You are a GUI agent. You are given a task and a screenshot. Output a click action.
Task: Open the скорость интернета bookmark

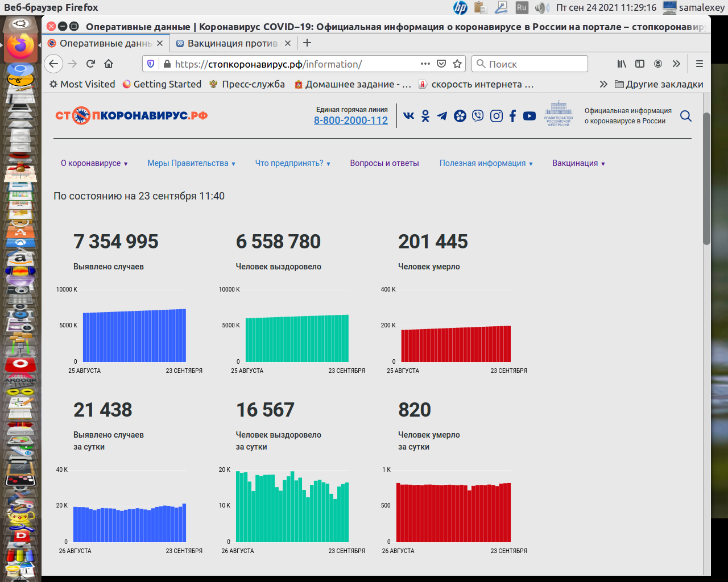pyautogui.click(x=476, y=84)
